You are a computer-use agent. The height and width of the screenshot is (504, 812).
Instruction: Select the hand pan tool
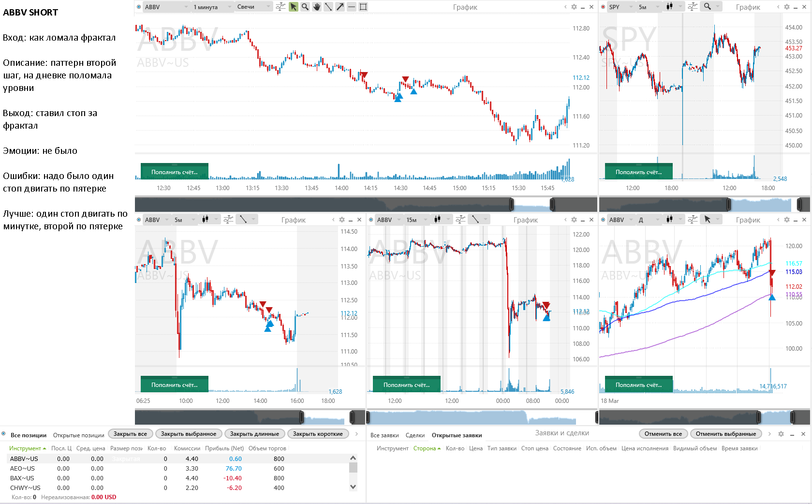point(317,7)
